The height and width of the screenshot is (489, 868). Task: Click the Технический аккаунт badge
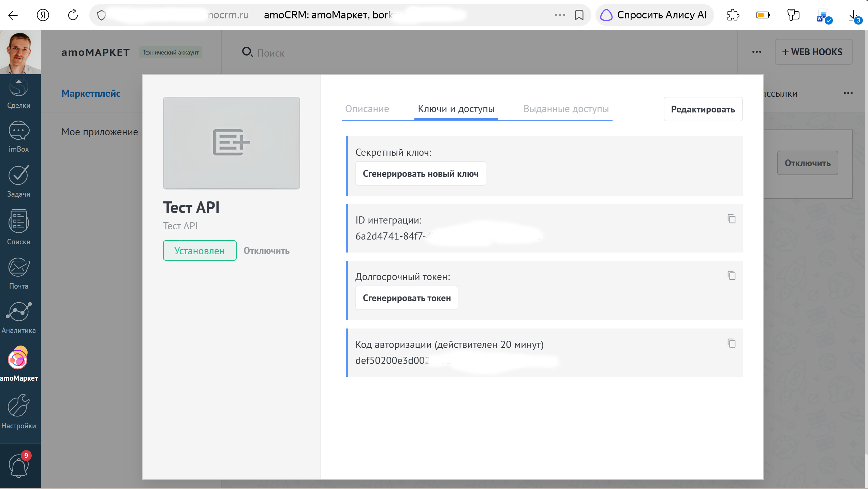pyautogui.click(x=171, y=52)
